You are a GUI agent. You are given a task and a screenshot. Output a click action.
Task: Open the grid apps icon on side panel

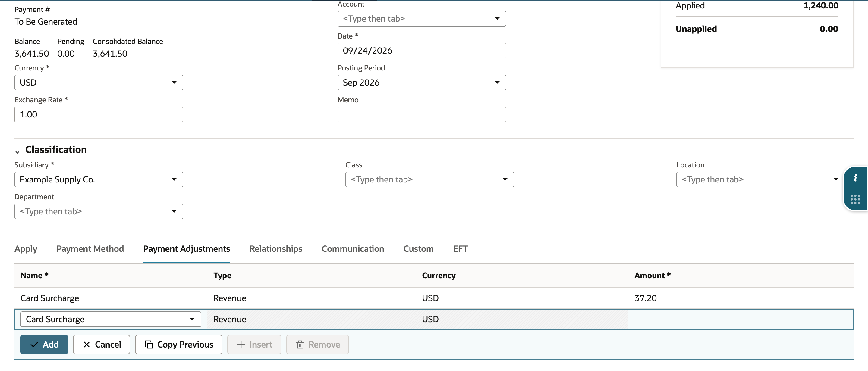855,199
